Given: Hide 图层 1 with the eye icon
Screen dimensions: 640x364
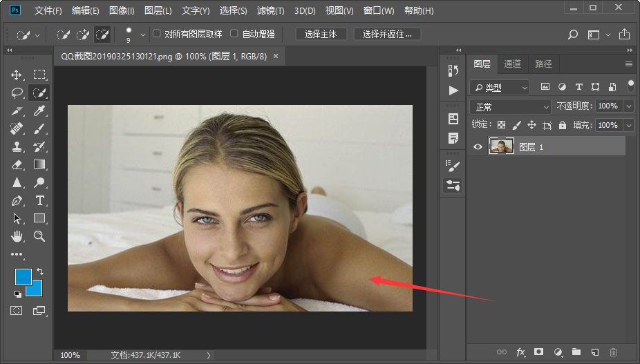Looking at the screenshot, I should (x=478, y=147).
